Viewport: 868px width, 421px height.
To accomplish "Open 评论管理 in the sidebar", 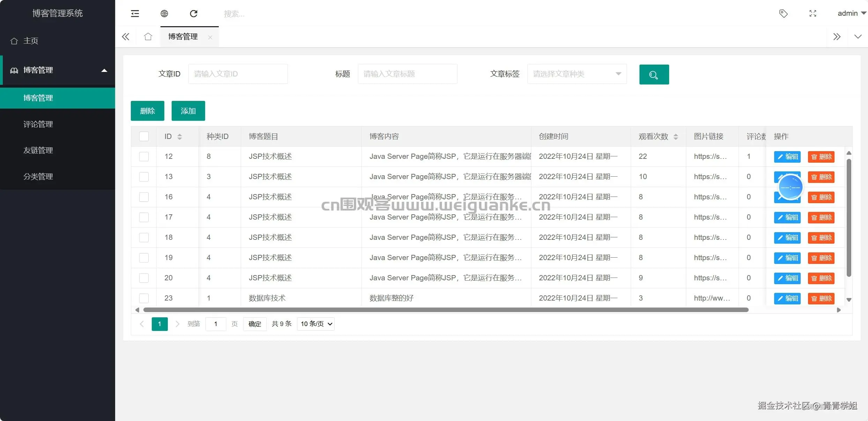I will [x=38, y=124].
